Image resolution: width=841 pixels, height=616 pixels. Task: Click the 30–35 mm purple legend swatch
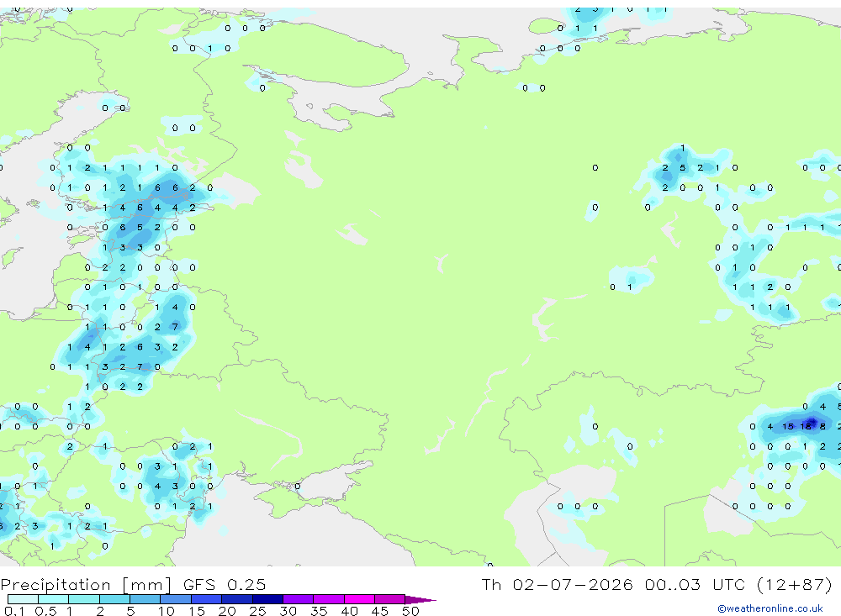[x=298, y=599]
